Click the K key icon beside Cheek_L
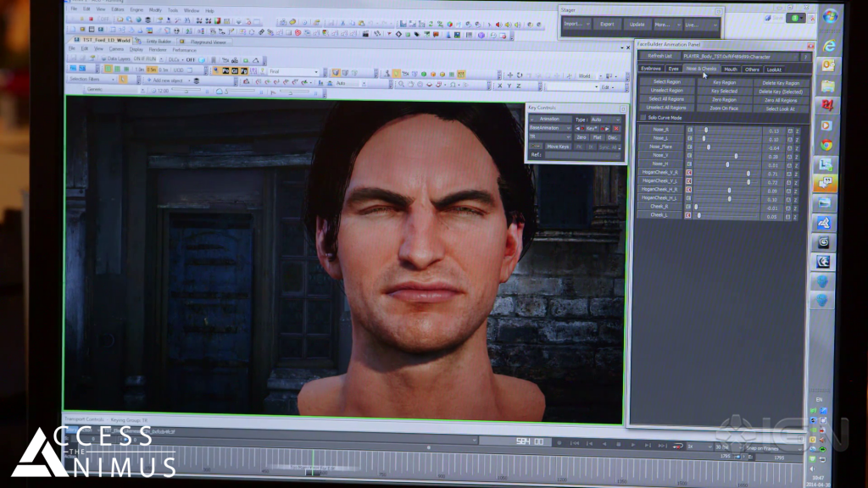868x488 pixels. point(689,216)
